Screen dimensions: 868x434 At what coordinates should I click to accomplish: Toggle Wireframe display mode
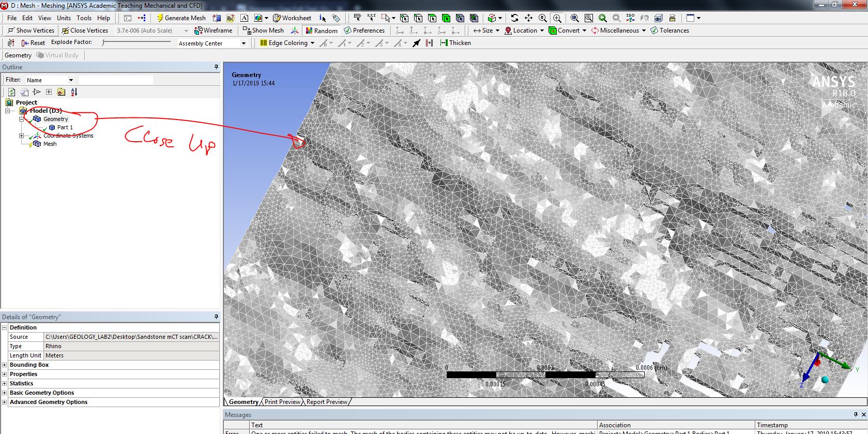tap(213, 31)
